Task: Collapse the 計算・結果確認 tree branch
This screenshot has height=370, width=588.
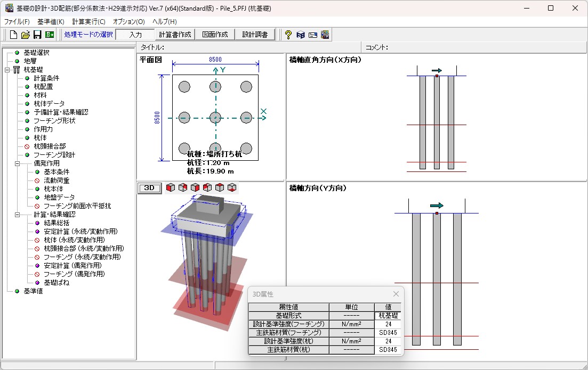Action: 18,215
